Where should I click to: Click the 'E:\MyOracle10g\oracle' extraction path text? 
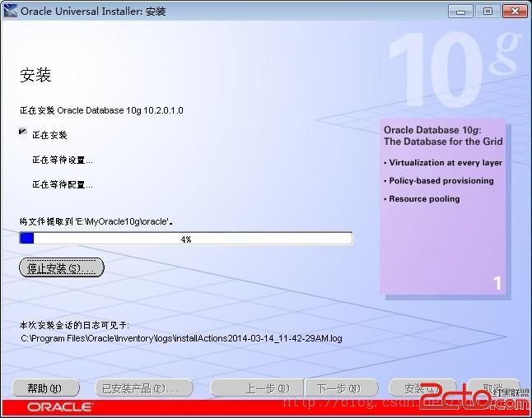pyautogui.click(x=122, y=221)
